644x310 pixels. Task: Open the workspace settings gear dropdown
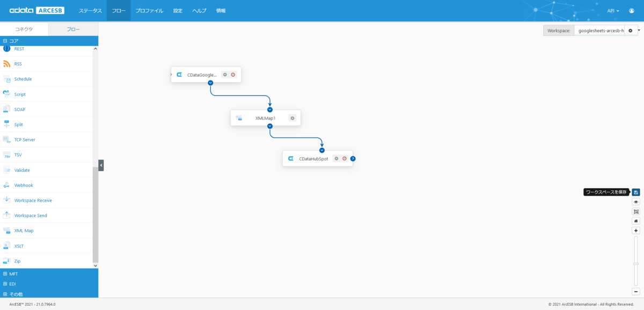(631, 31)
